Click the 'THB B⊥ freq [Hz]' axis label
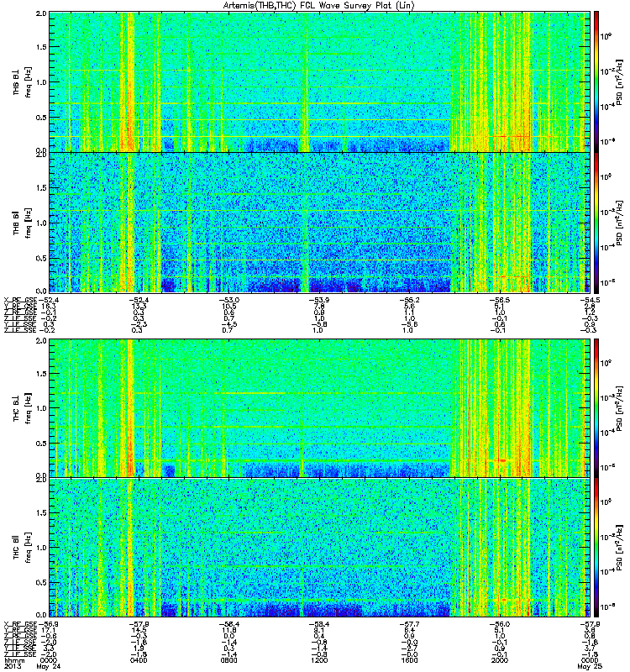The height and width of the screenshot is (672, 630). click(23, 82)
